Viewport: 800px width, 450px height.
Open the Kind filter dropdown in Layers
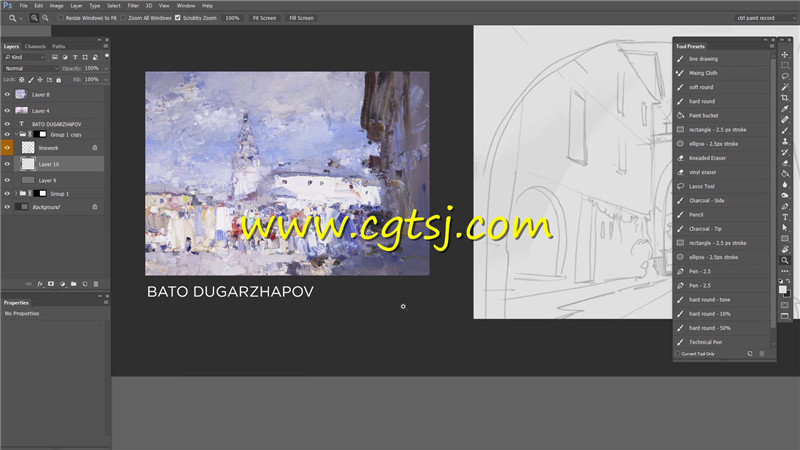coord(24,57)
